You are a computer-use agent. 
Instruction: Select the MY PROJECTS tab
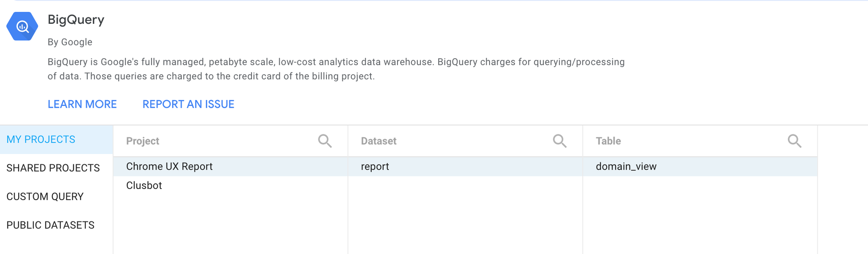point(56,140)
